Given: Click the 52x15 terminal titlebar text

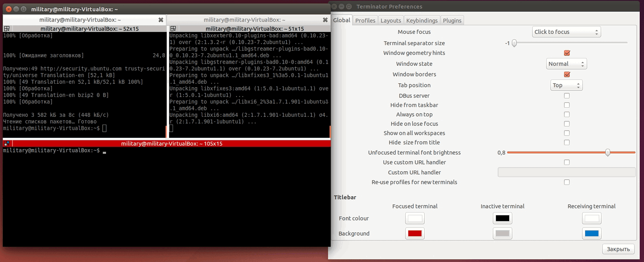Looking at the screenshot, I should (89, 29).
